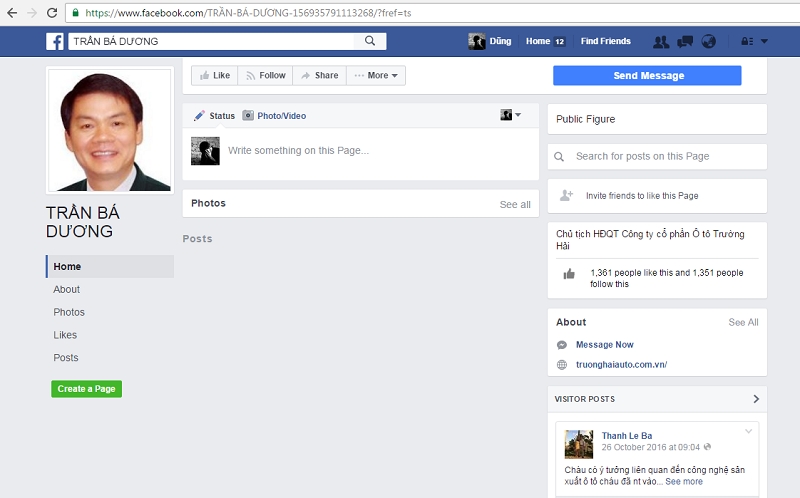Click the browser back arrow
Viewport: 800px width, 498px height.
click(11, 13)
